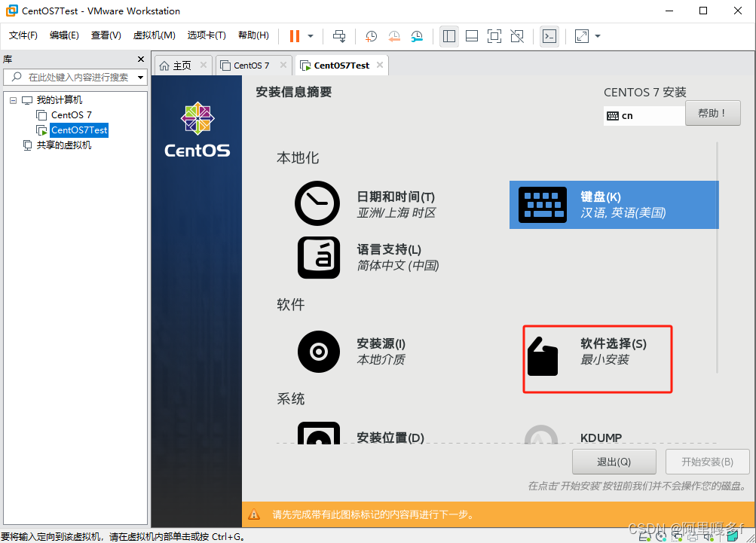The width and height of the screenshot is (756, 543).
Task: Take a snapshot of the virtual machine
Action: (370, 35)
